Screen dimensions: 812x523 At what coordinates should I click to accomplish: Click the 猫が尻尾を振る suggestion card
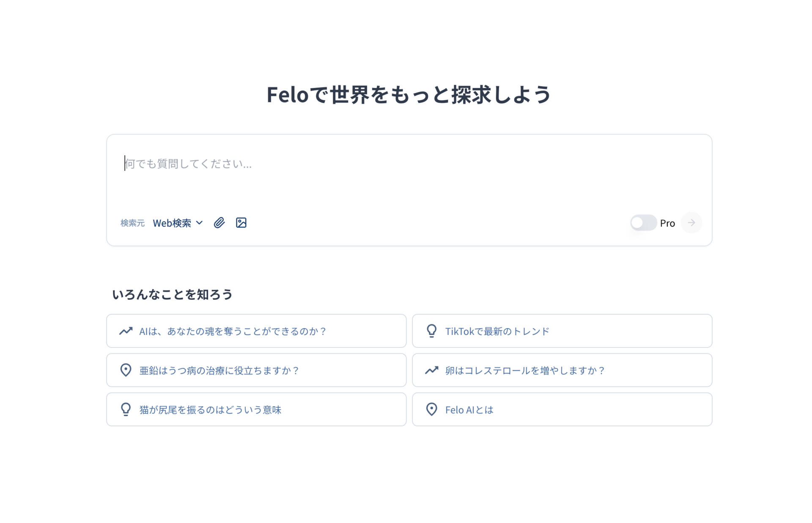pyautogui.click(x=256, y=409)
